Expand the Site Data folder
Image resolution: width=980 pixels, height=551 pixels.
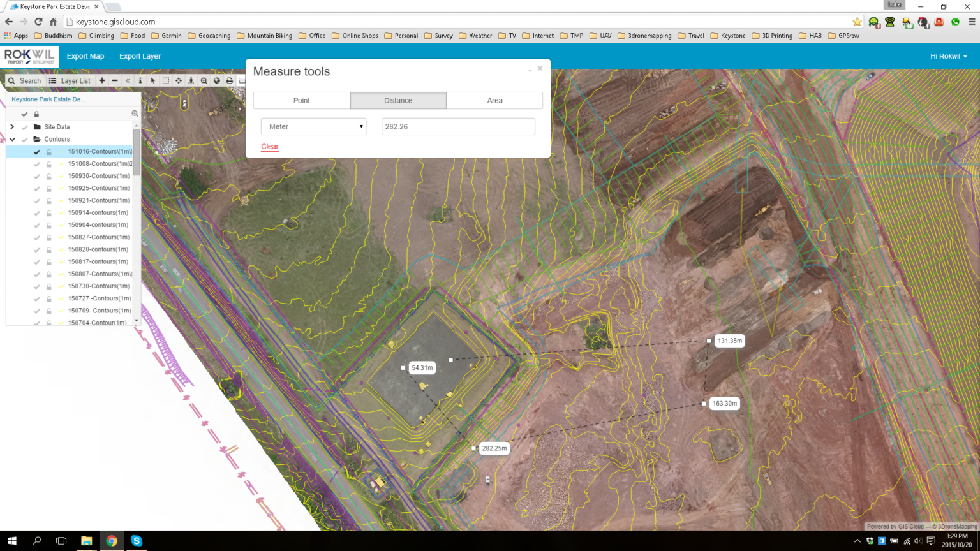pos(11,126)
